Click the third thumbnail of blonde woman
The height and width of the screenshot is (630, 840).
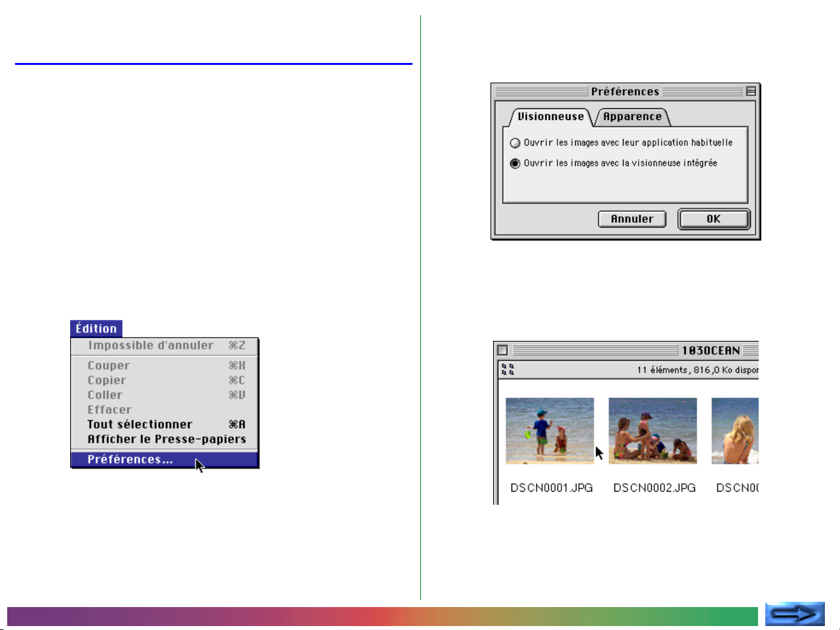coord(735,431)
